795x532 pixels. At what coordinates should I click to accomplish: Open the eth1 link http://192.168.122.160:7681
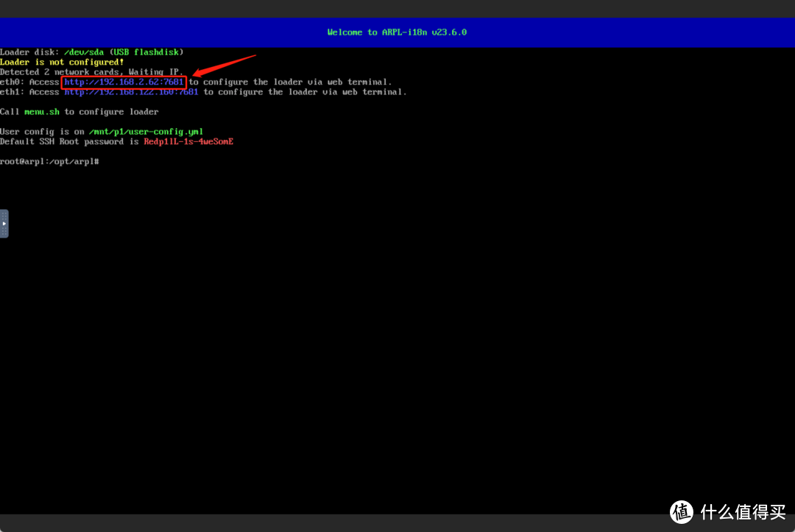[x=131, y=92]
